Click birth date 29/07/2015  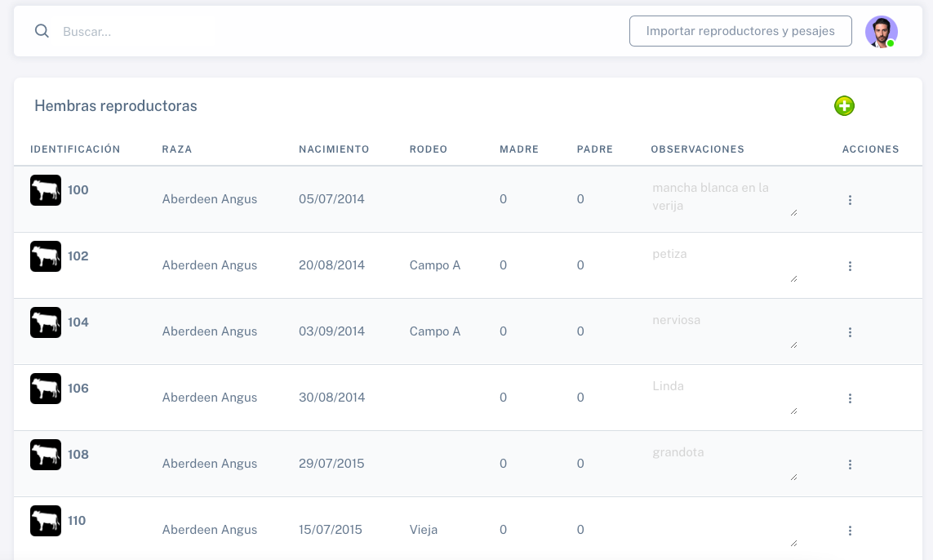pos(331,463)
